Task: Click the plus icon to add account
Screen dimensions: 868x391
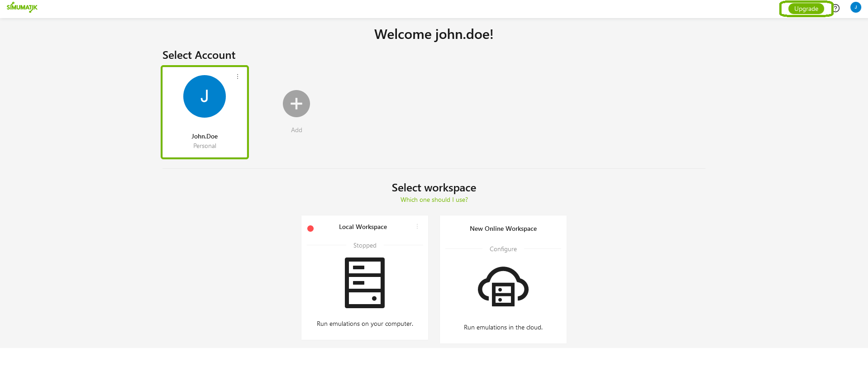Action: 296,104
